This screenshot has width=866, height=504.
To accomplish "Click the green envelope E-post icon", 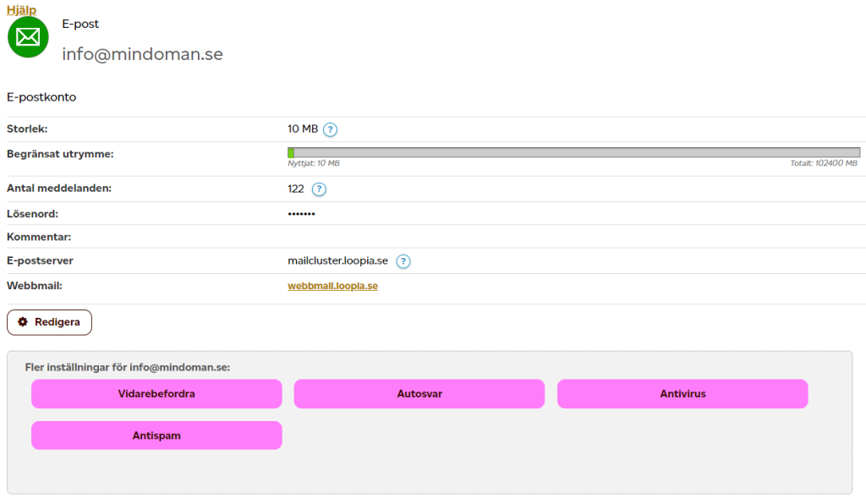I will [x=28, y=37].
